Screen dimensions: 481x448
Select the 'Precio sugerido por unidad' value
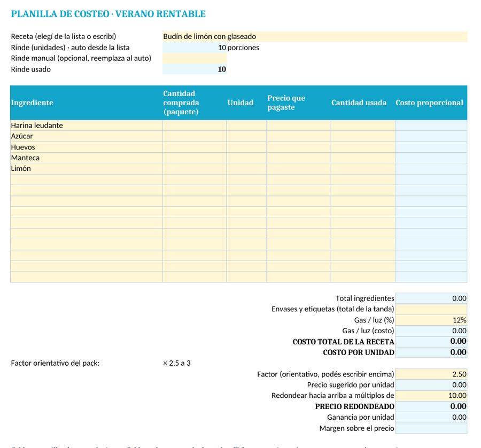tap(431, 385)
